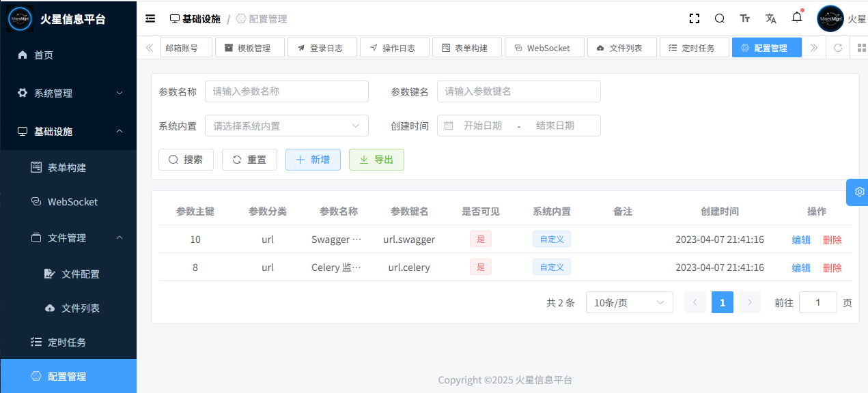Switch to the 邮箱账号 tab
The height and width of the screenshot is (393, 868).
point(186,48)
